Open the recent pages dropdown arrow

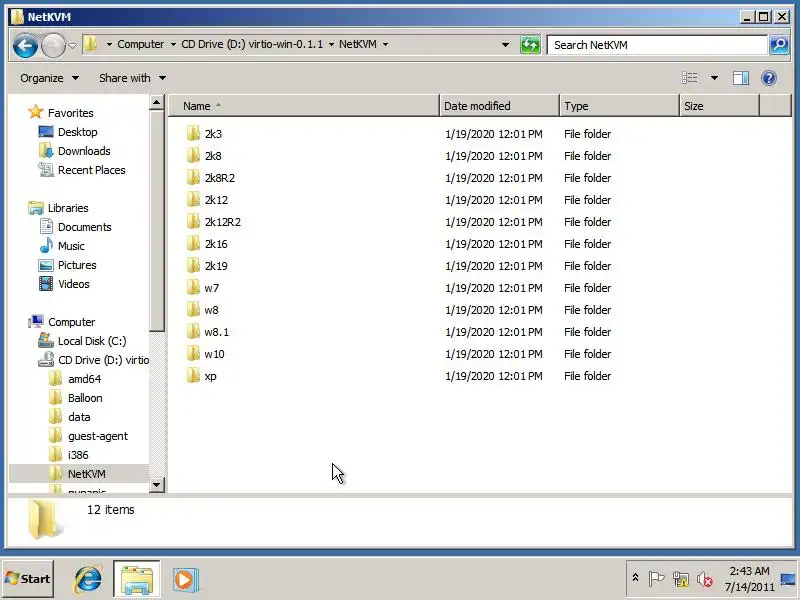tap(72, 45)
